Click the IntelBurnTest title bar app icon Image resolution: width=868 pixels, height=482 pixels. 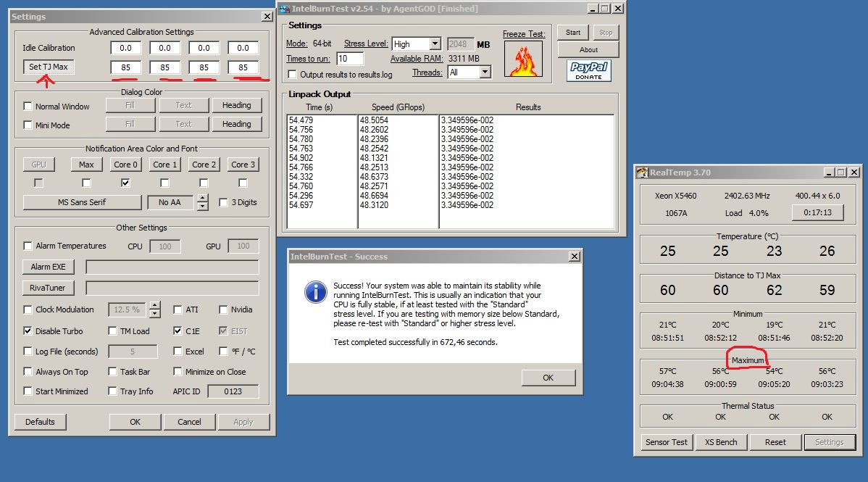(284, 8)
